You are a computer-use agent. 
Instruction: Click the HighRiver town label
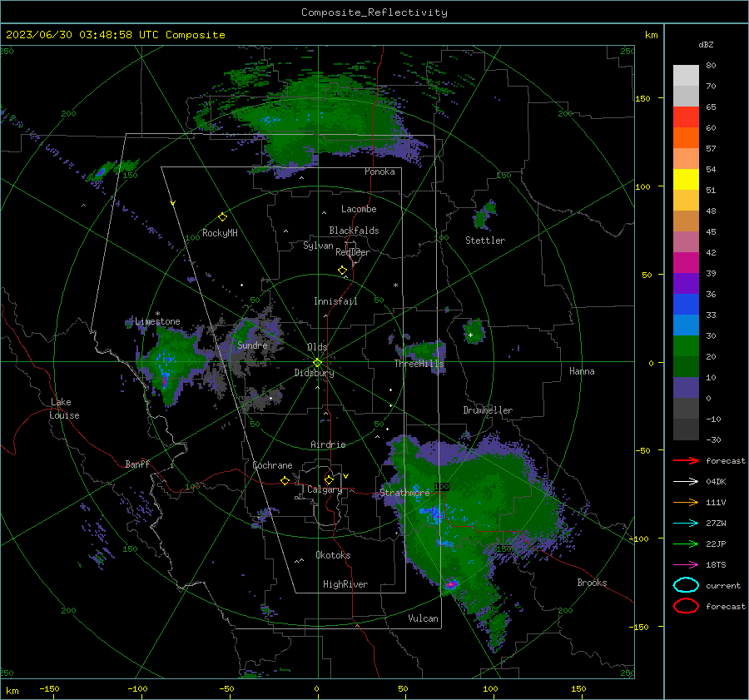click(345, 584)
